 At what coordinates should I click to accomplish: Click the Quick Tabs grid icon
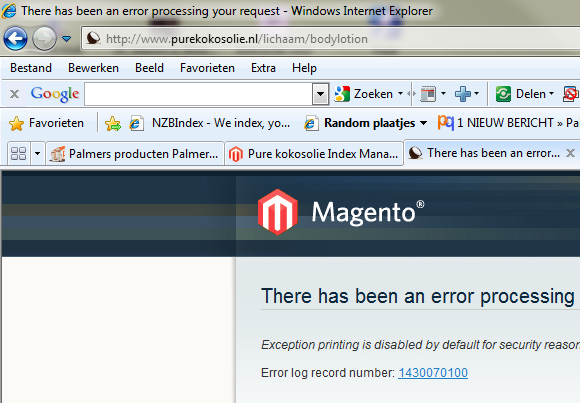[x=18, y=154]
